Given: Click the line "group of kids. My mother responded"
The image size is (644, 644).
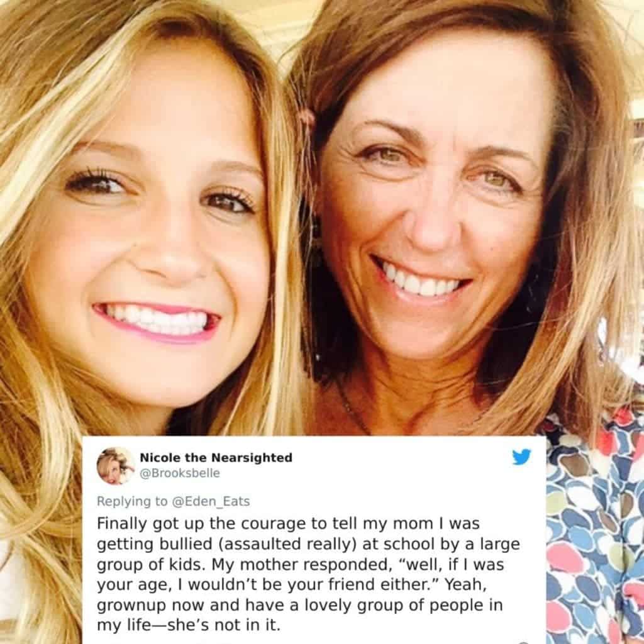Looking at the screenshot, I should click(x=243, y=564).
